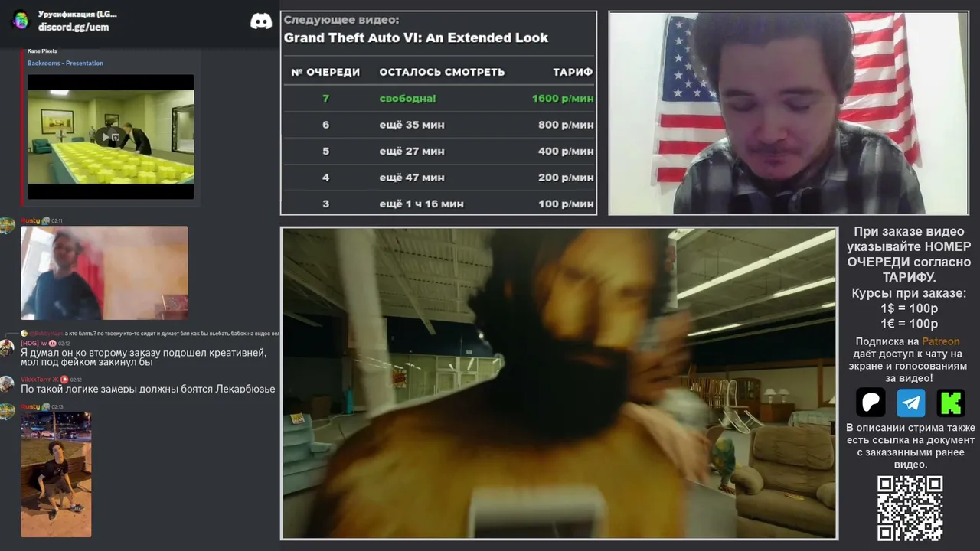This screenshot has width=980, height=551.
Task: Select queue row 7 'свободна!'
Action: click(x=439, y=99)
